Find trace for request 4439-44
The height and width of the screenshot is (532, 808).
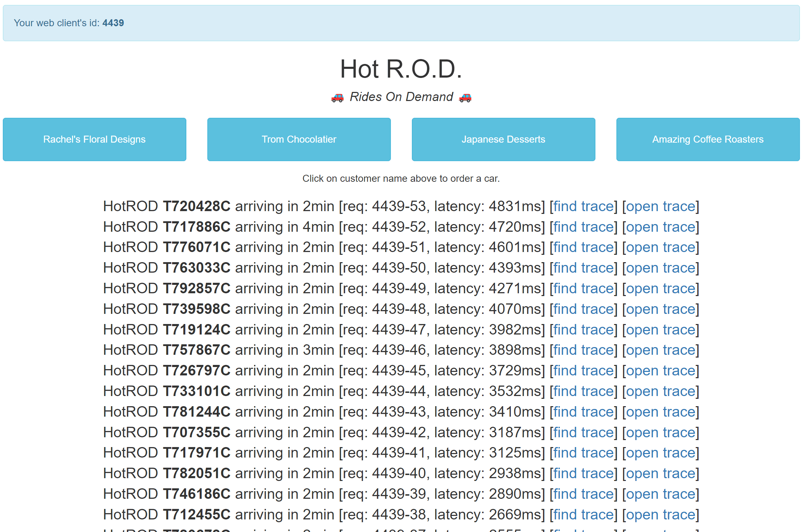pyautogui.click(x=584, y=391)
